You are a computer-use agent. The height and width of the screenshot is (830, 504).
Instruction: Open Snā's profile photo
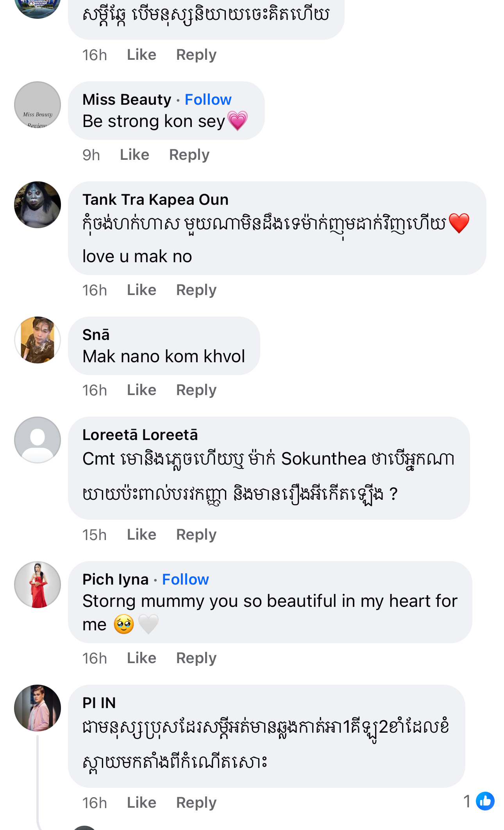[38, 340]
